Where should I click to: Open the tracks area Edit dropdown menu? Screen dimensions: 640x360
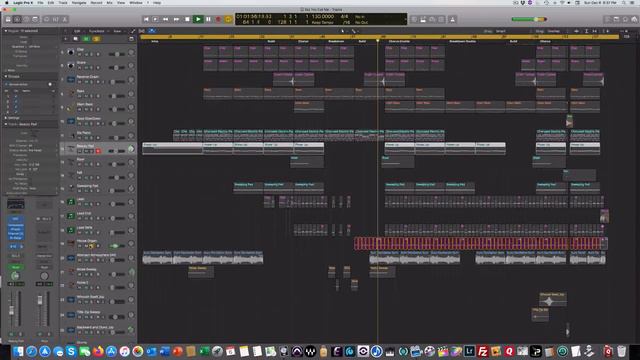point(78,31)
